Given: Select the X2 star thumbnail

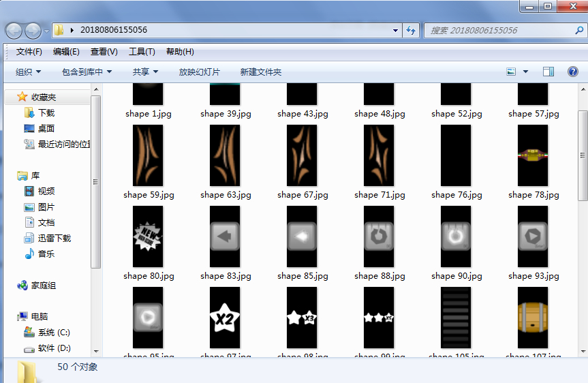Looking at the screenshot, I should point(225,318).
